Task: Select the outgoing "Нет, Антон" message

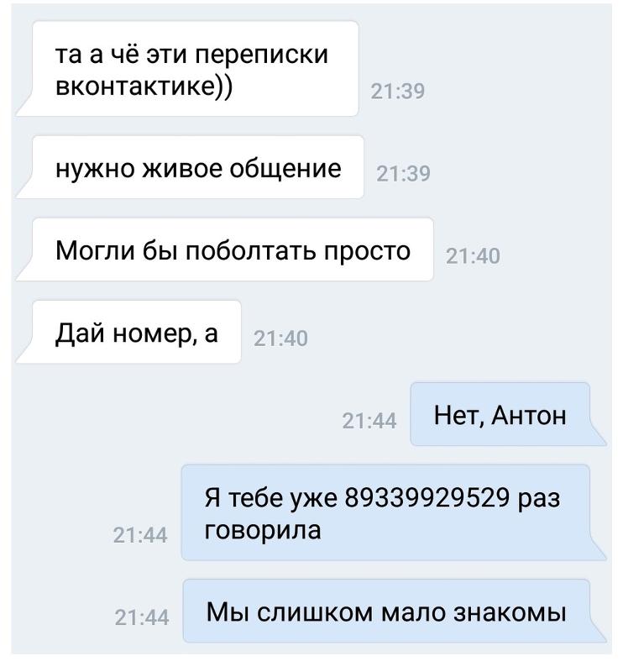Action: click(x=508, y=414)
